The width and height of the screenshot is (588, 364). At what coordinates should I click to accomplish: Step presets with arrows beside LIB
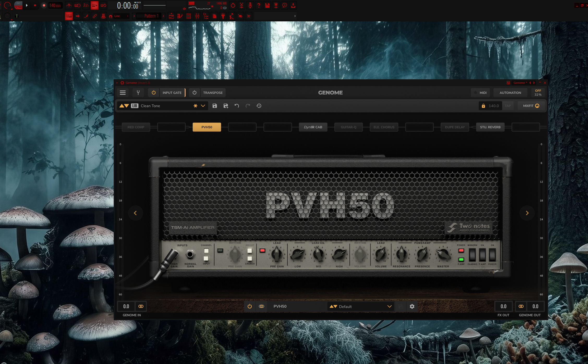(x=124, y=106)
